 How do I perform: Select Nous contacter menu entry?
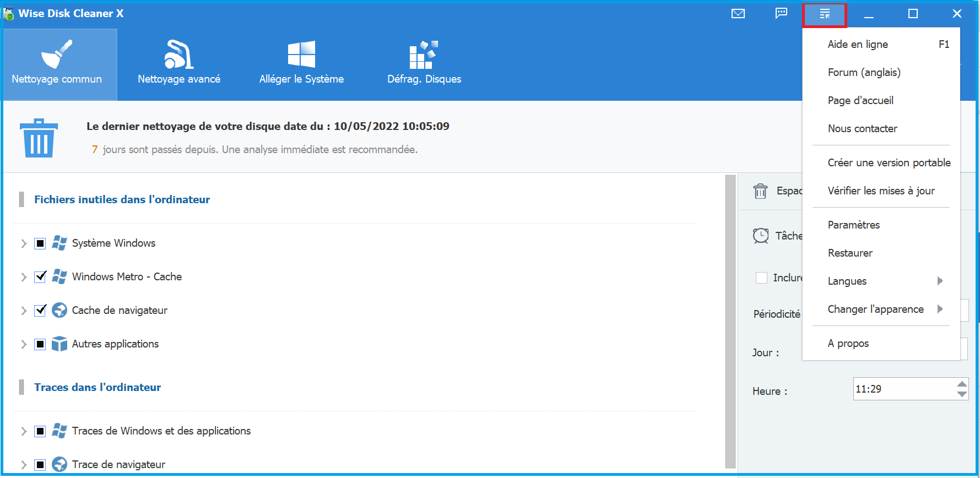tap(881, 128)
